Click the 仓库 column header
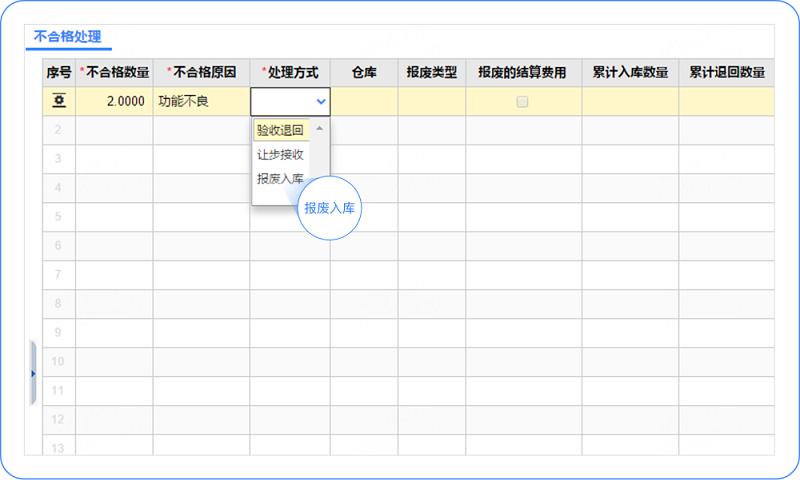Image resolution: width=800 pixels, height=480 pixels. [364, 72]
